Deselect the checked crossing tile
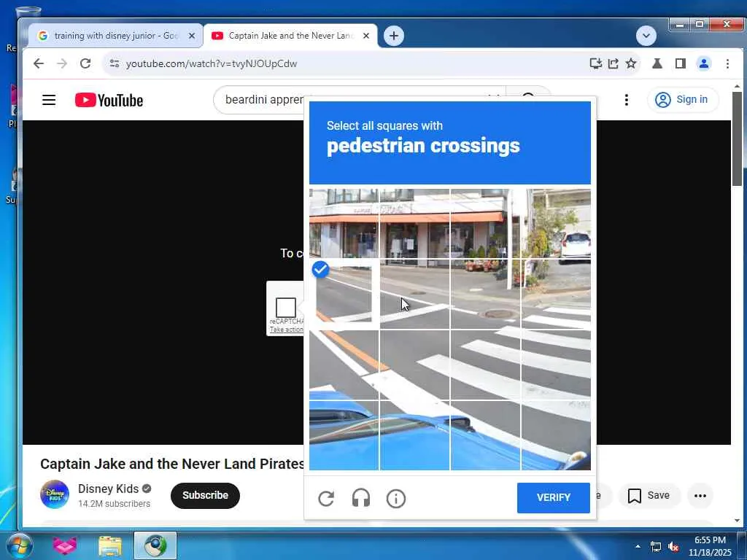 coord(344,295)
